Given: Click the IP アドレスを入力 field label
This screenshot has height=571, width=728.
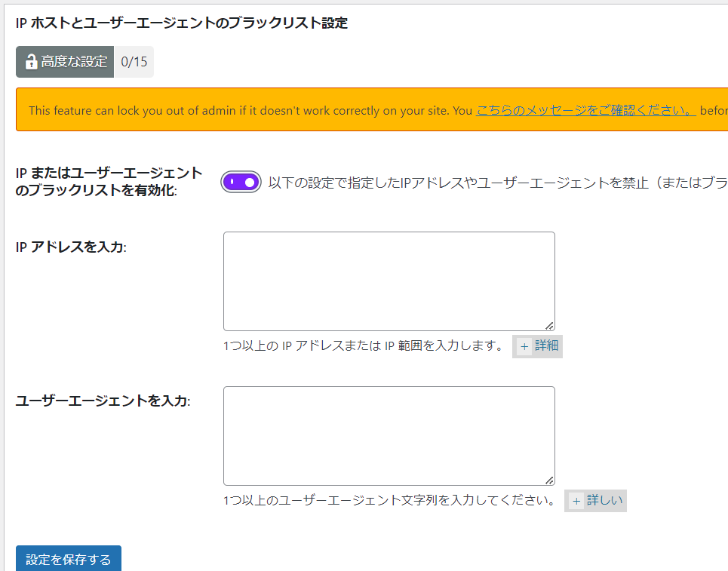Looking at the screenshot, I should click(x=71, y=247).
